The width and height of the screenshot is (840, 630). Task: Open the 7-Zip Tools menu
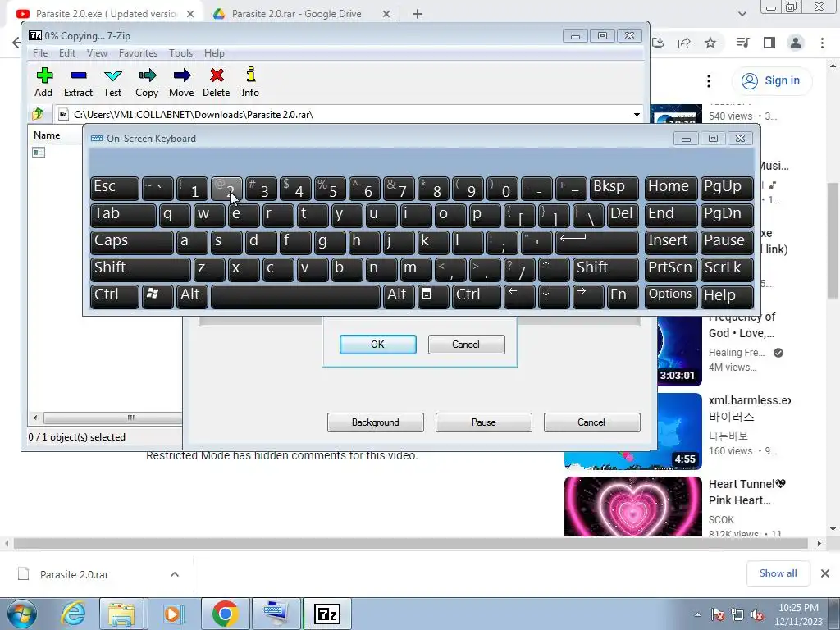click(x=180, y=53)
